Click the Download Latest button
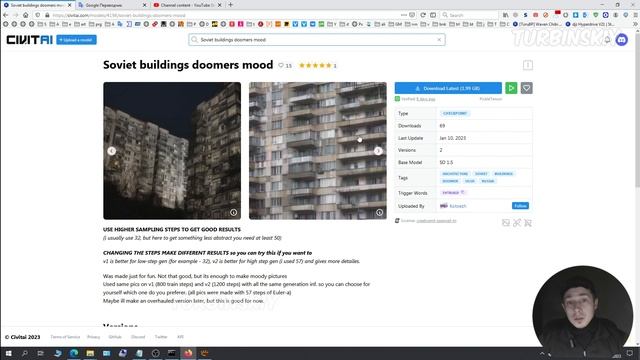The height and width of the screenshot is (360, 640). 448,88
